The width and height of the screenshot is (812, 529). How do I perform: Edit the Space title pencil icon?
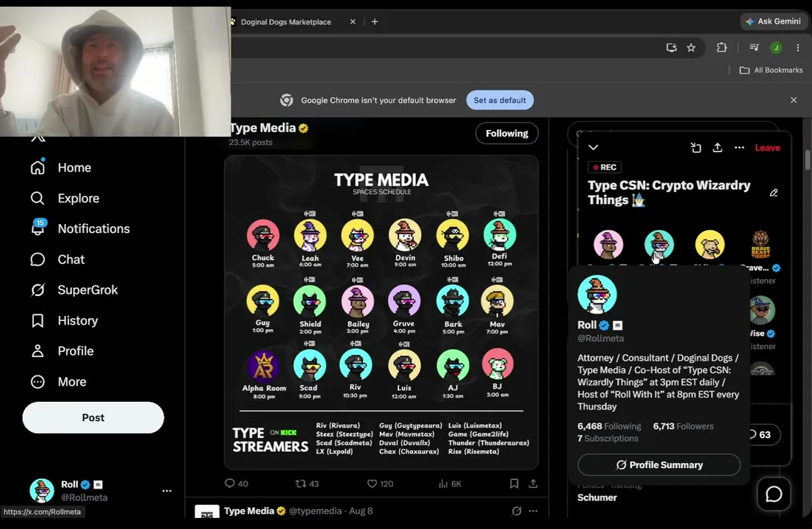tap(774, 192)
